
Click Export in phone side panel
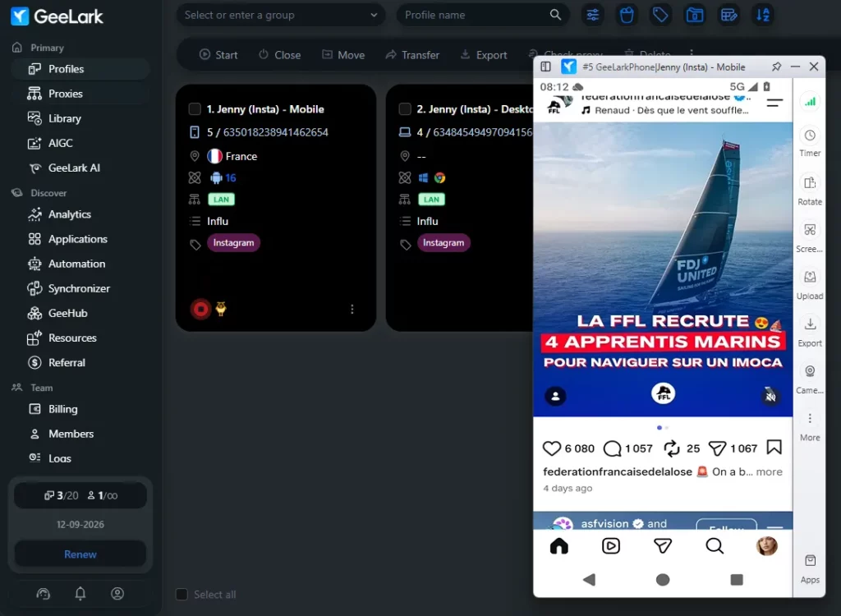coord(810,332)
